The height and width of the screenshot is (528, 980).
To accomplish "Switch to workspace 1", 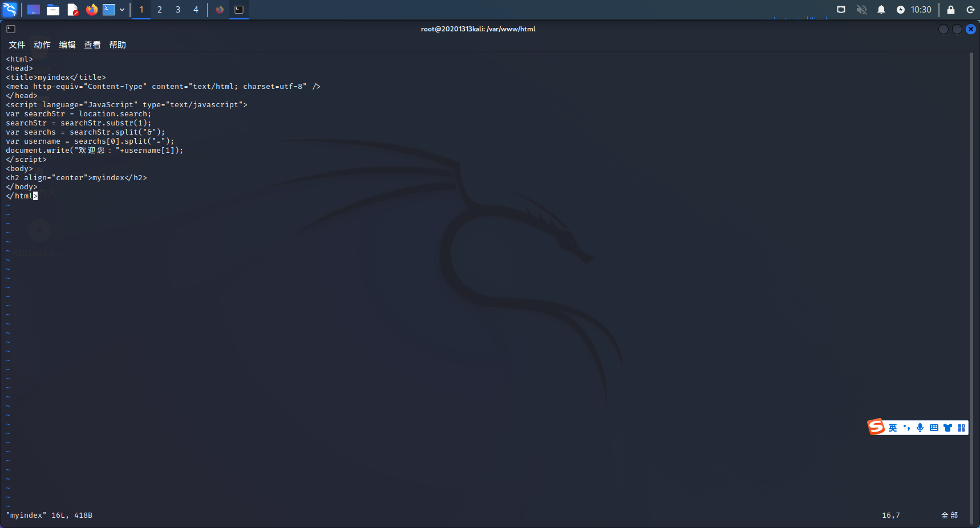I will pos(141,10).
